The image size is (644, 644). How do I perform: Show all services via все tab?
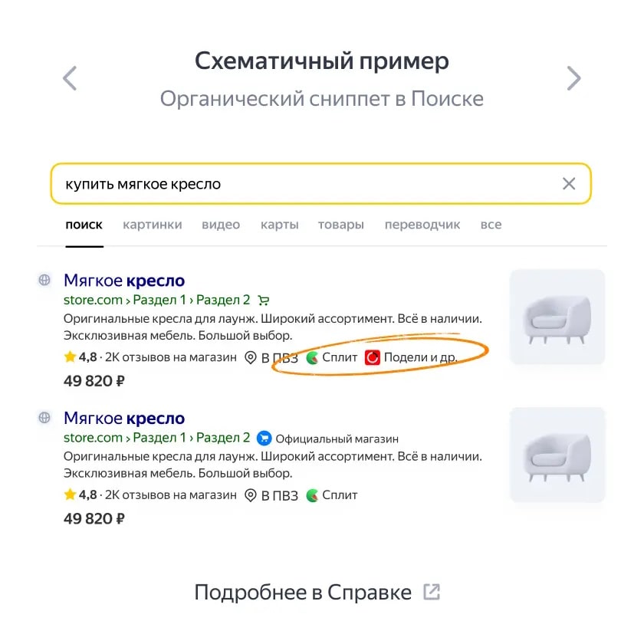pos(491,225)
